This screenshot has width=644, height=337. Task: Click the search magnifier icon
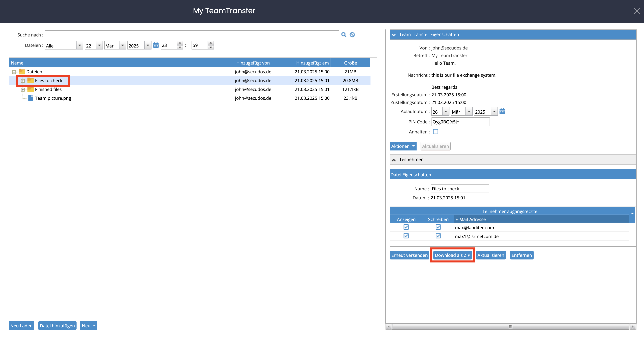pos(344,35)
